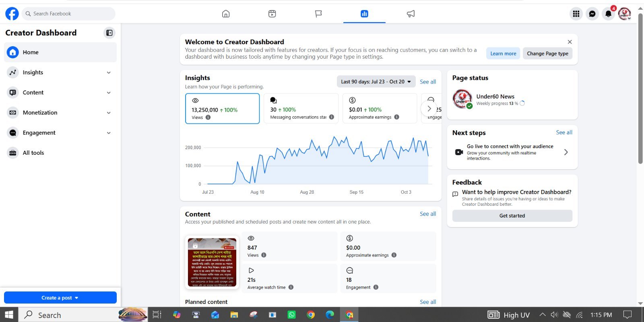
Task: Open the Windows Start menu
Action: [x=9, y=315]
